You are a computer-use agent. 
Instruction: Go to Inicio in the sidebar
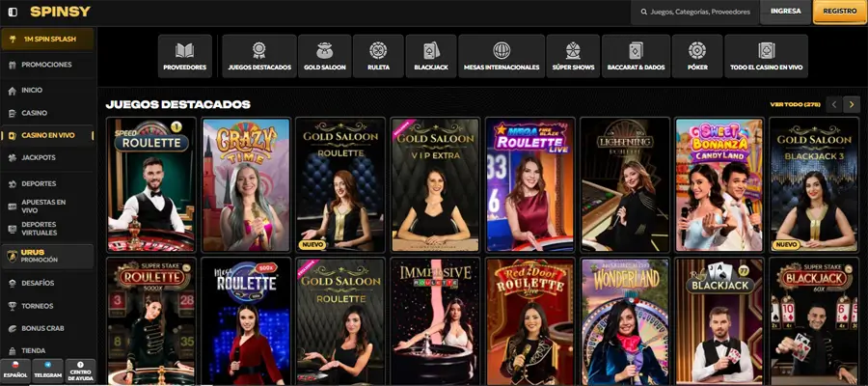pyautogui.click(x=47, y=91)
